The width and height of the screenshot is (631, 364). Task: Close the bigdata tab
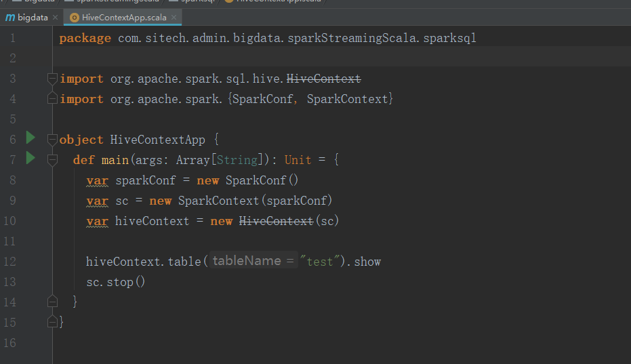pos(55,18)
